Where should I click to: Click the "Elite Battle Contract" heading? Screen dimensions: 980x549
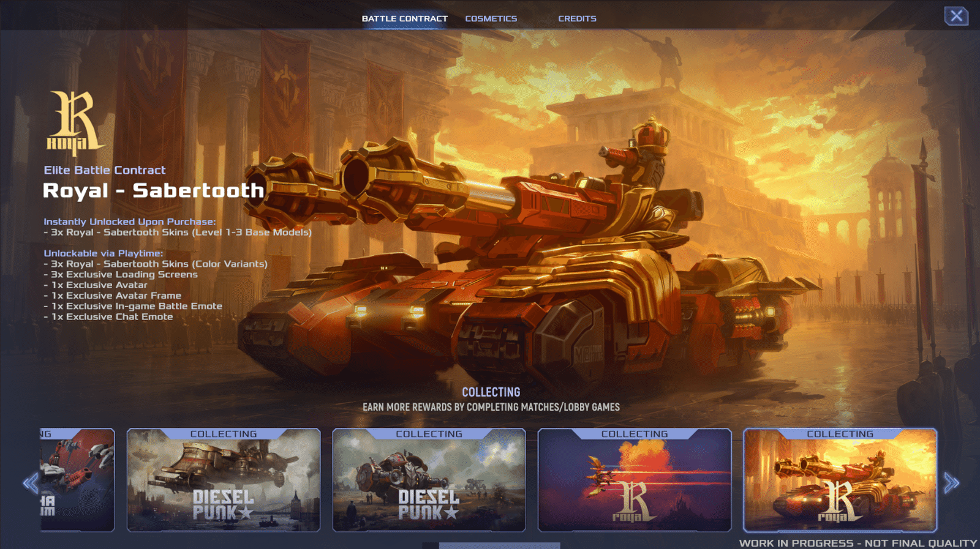click(x=105, y=170)
